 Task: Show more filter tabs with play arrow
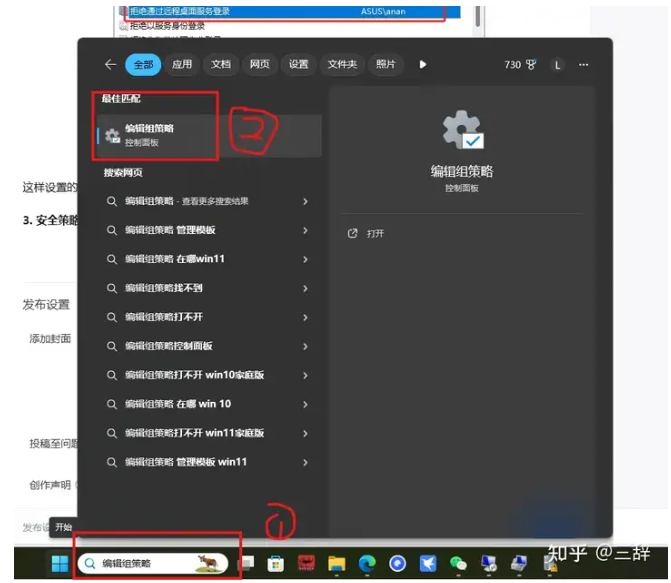423,65
